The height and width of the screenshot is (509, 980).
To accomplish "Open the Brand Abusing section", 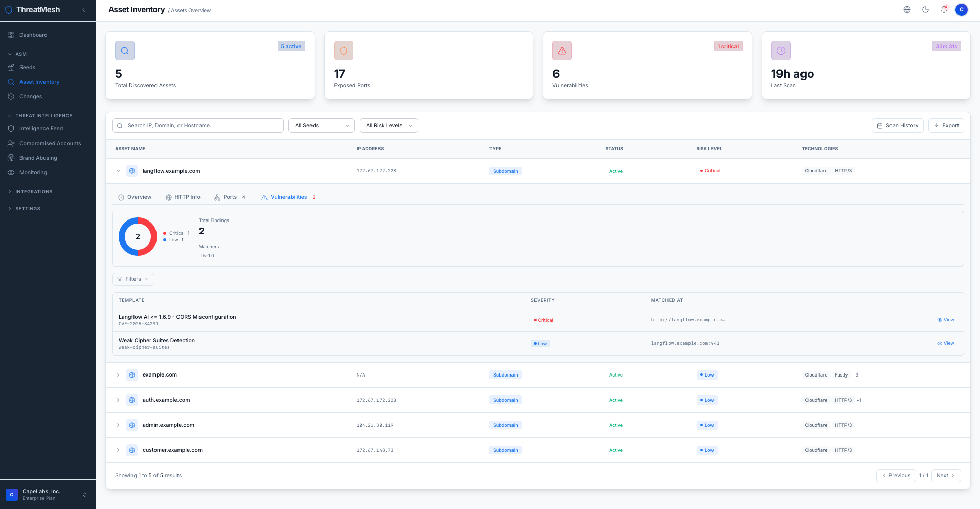I will (38, 158).
